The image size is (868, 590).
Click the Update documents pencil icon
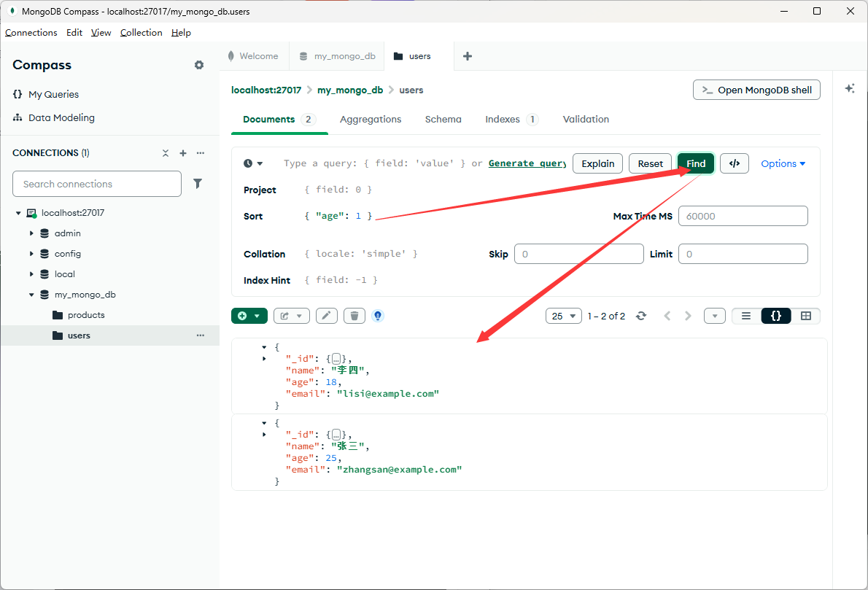click(x=327, y=316)
